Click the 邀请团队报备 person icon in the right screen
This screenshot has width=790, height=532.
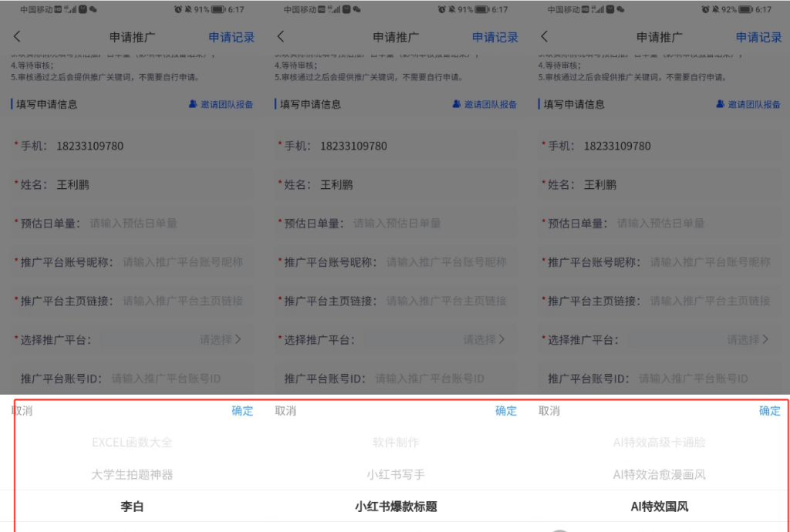click(x=720, y=104)
